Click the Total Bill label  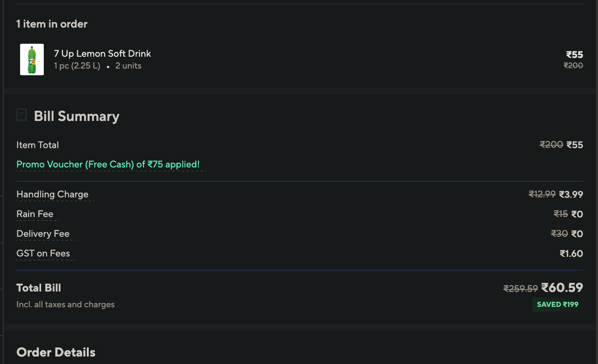[x=39, y=288]
